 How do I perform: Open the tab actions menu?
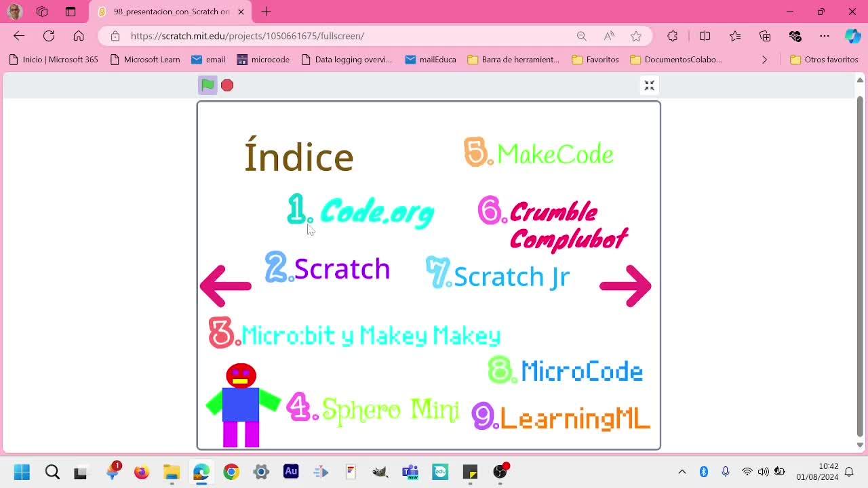[71, 12]
